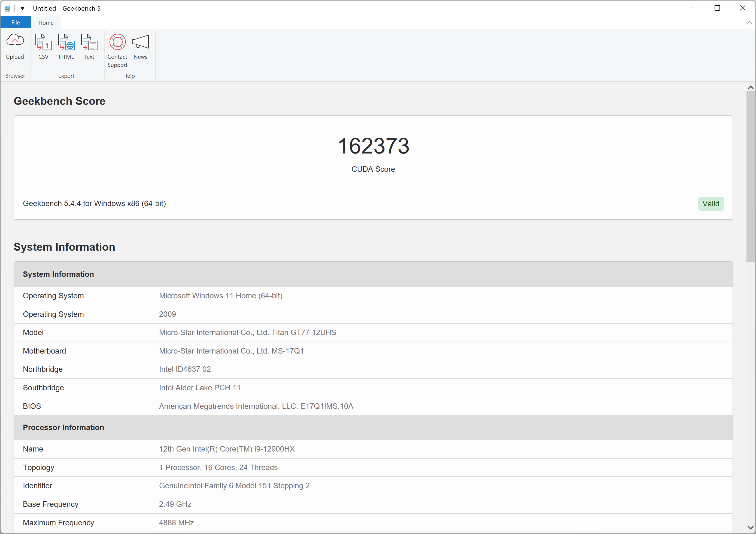Open Contact Support lifebuoy icon
The image size is (756, 534).
[117, 42]
